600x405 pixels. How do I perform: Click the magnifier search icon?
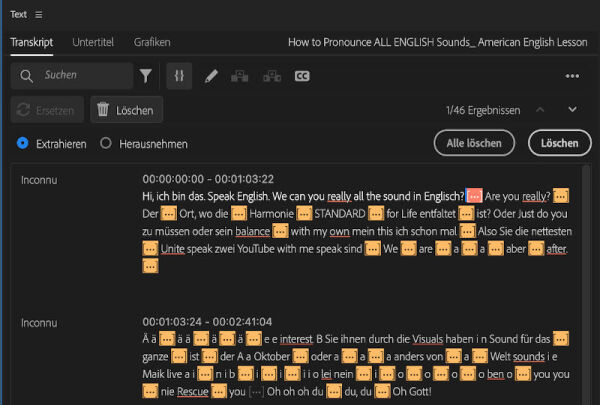coord(26,76)
